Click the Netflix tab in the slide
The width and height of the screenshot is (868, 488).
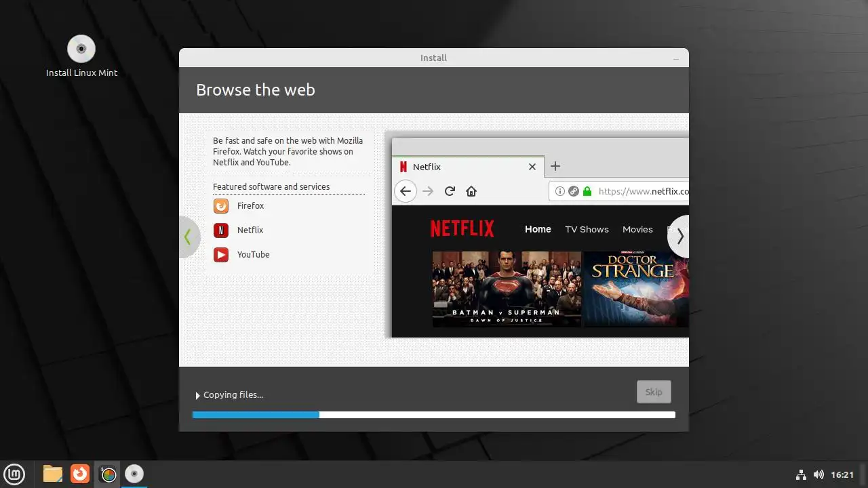click(468, 167)
